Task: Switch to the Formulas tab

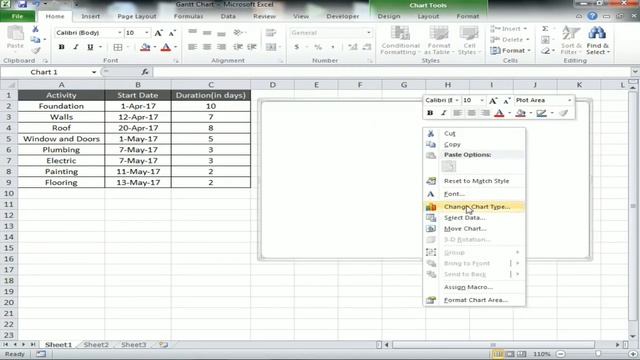Action: tap(188, 16)
